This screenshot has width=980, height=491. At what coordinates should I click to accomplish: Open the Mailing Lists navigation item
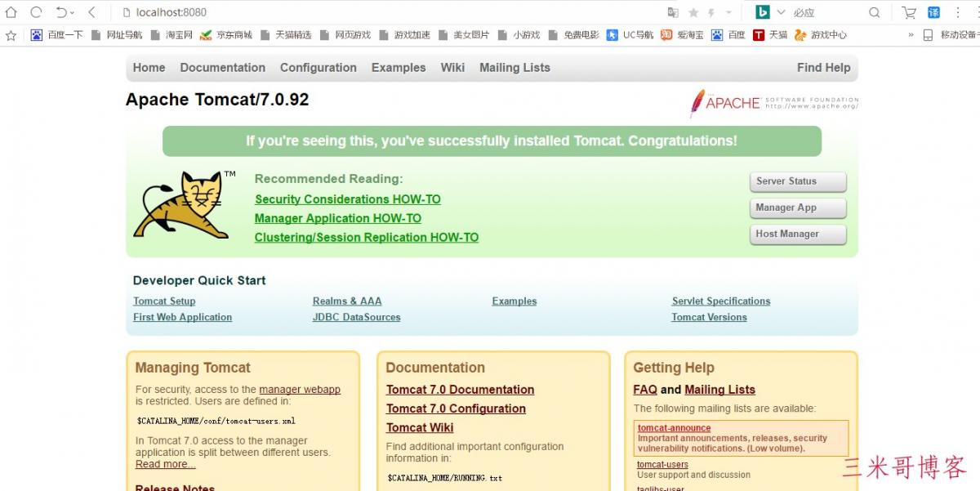(x=514, y=68)
